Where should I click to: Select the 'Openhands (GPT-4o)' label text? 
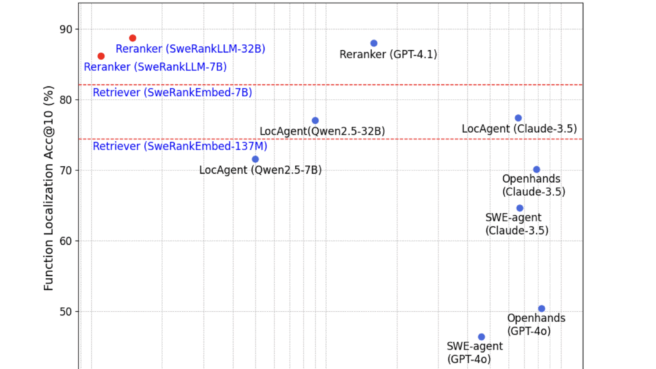[x=536, y=324]
